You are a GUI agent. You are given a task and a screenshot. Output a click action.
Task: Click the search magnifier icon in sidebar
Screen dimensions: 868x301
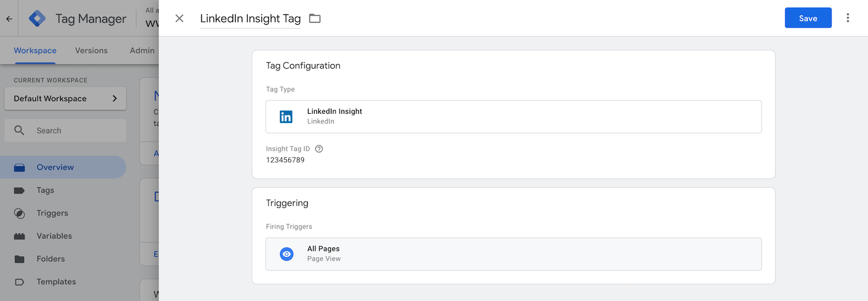[19, 131]
